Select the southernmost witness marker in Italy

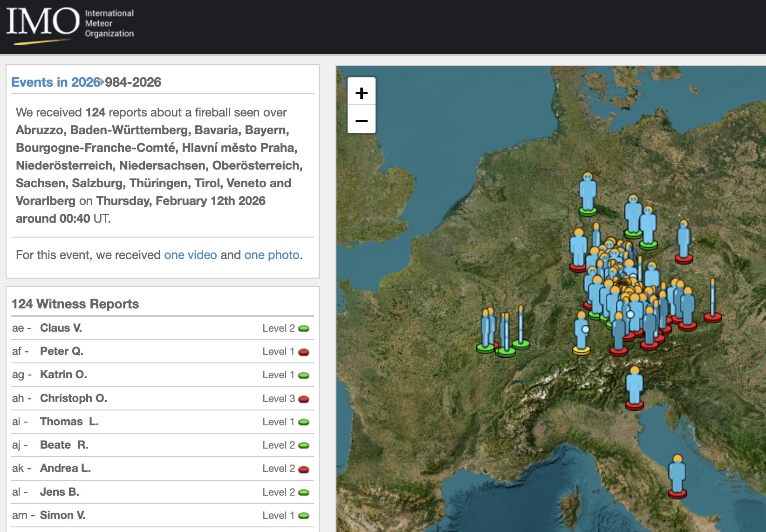point(677,475)
